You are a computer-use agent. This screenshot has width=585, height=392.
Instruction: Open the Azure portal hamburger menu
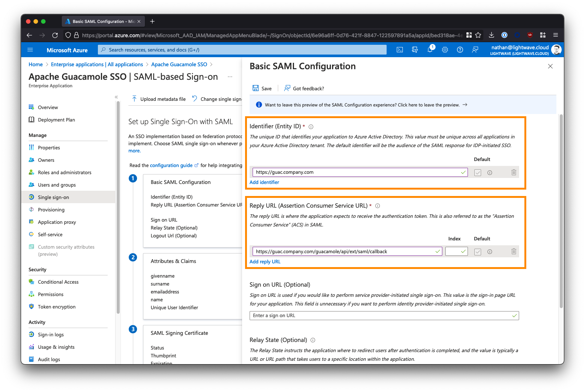coord(30,50)
